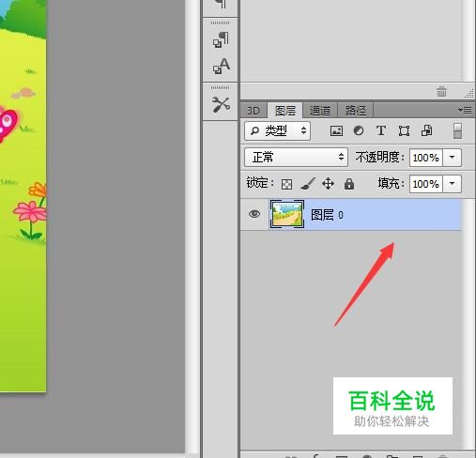Viewport: 476px width, 458px height.
Task: Switch to the 路径 tab
Action: coord(356,111)
